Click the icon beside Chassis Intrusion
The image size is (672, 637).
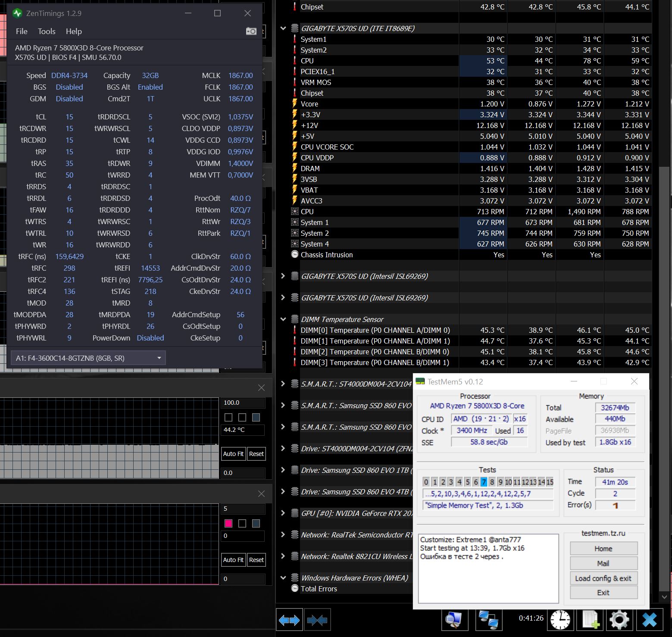tap(295, 255)
